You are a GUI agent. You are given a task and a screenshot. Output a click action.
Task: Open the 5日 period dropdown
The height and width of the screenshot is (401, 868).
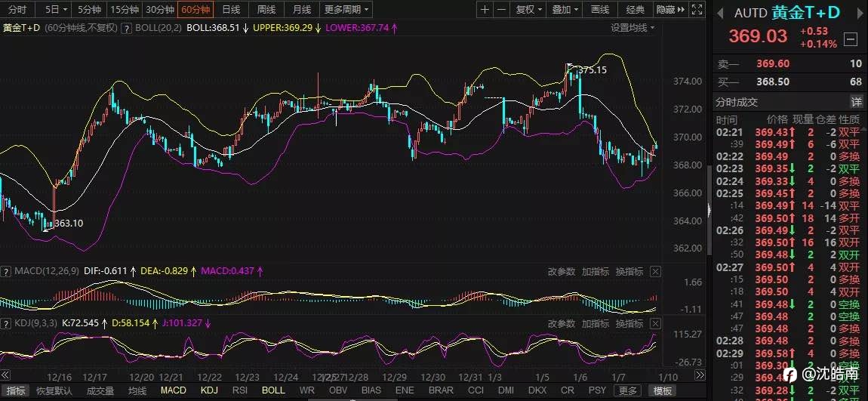[x=56, y=9]
